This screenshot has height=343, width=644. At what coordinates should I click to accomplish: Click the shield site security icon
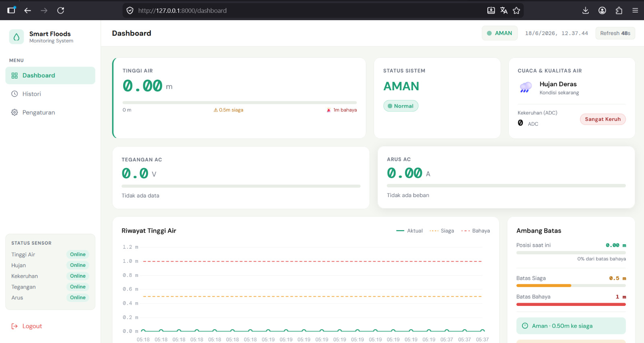(x=130, y=10)
